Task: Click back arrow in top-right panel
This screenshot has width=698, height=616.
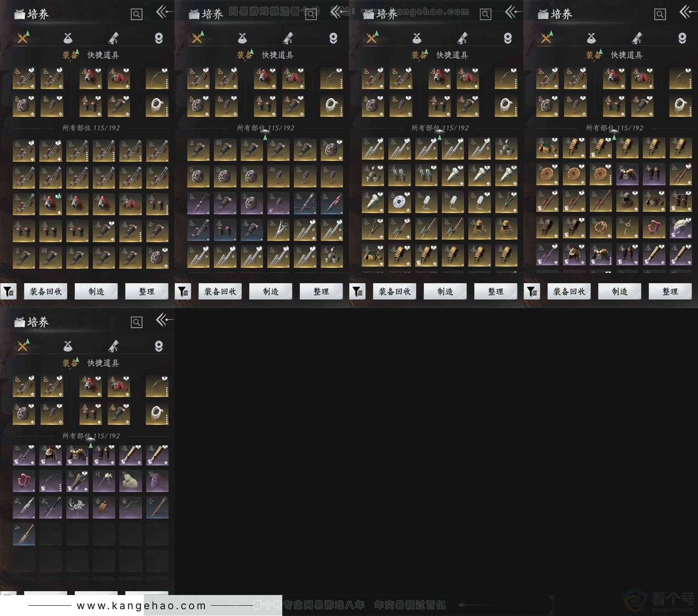Action: click(688, 12)
